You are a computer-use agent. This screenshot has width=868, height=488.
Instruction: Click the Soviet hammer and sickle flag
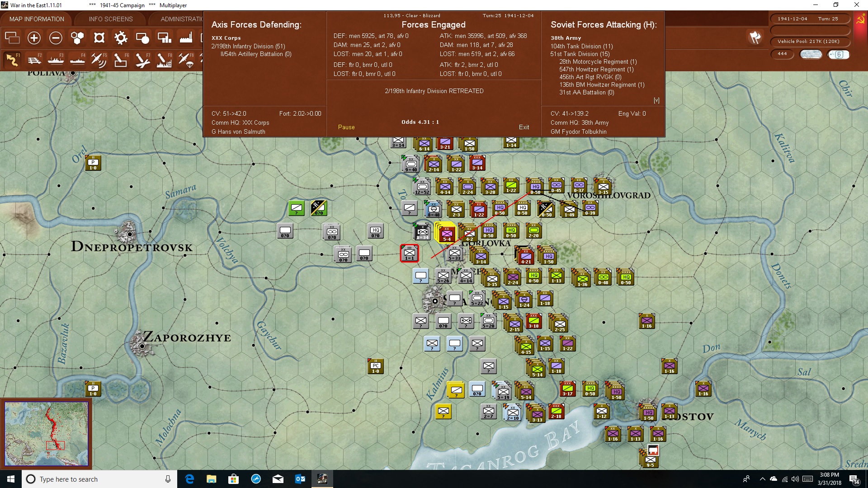(x=860, y=19)
